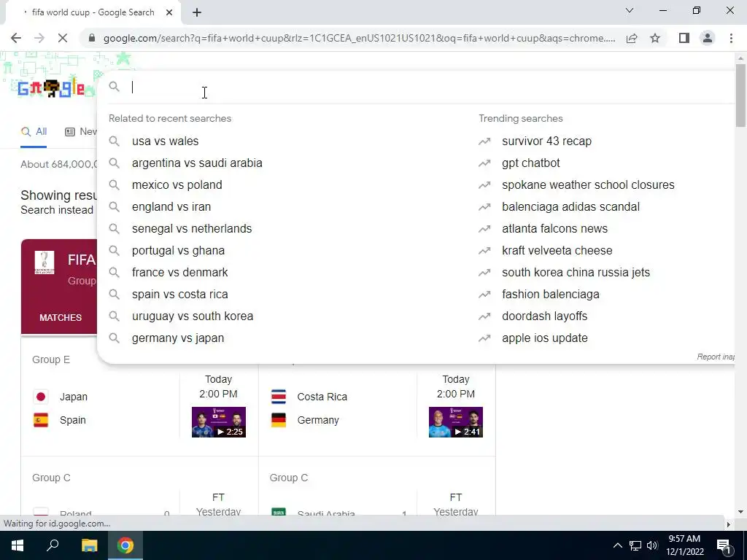The height and width of the screenshot is (560, 747).
Task: Pick 'doordash layoffs' trending search
Action: (x=544, y=316)
